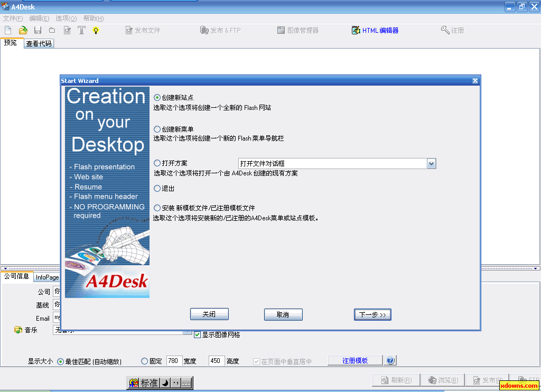Close the Start Wizard dialog
The height and width of the screenshot is (392, 541).
click(x=475, y=81)
